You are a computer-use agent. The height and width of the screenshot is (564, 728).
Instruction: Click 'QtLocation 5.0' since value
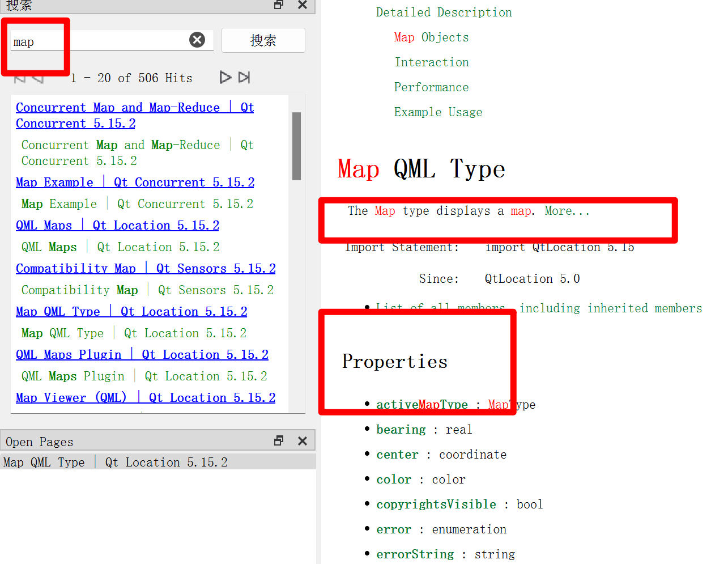(x=533, y=279)
